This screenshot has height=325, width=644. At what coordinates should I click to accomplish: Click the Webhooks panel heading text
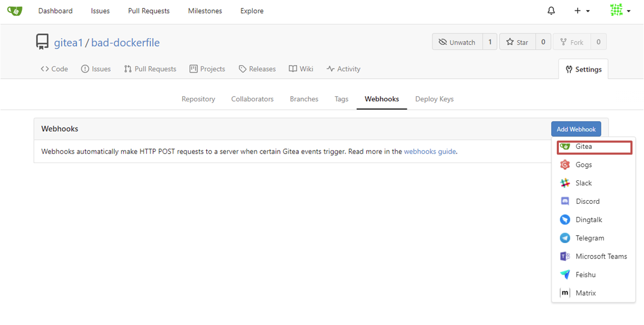(60, 129)
